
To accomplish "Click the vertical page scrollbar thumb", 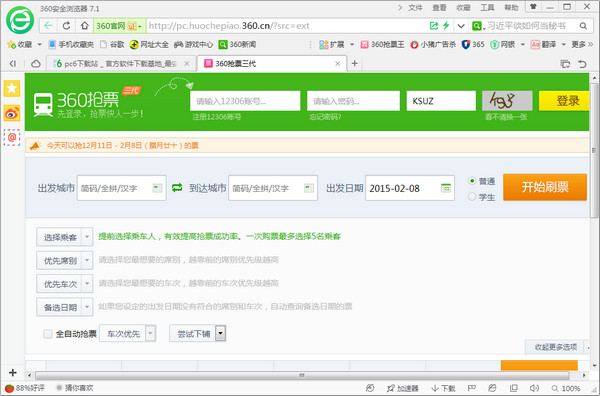I will (x=594, y=150).
